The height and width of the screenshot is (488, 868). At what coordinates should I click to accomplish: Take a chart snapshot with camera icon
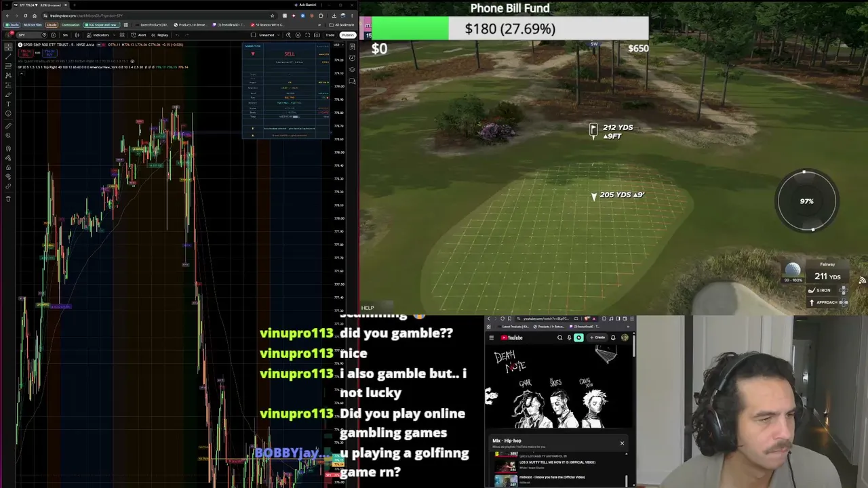317,35
